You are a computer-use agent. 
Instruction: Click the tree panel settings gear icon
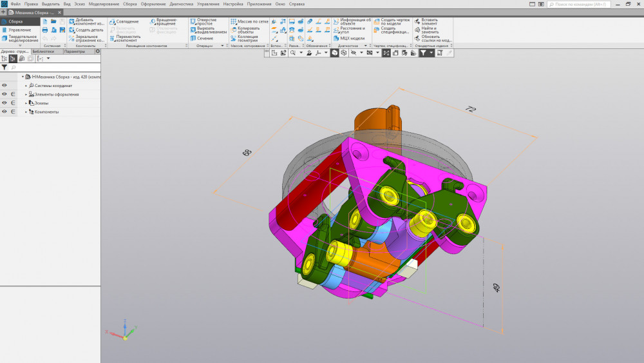pyautogui.click(x=98, y=52)
